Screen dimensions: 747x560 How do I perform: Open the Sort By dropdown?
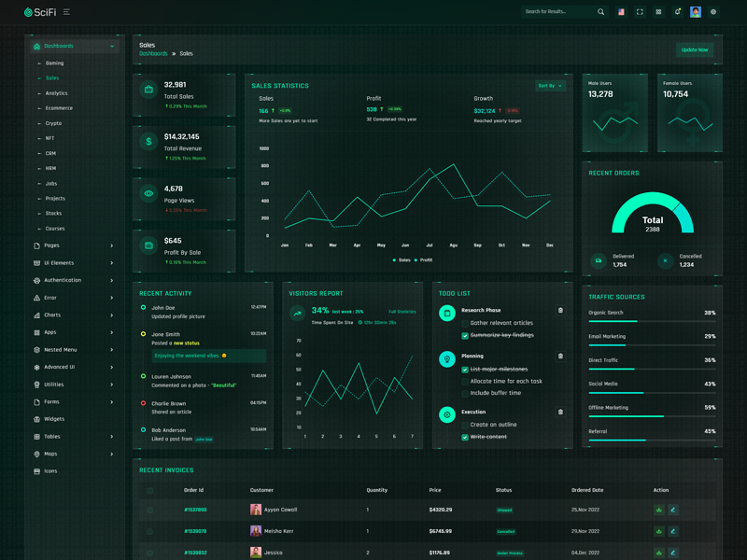(x=550, y=86)
